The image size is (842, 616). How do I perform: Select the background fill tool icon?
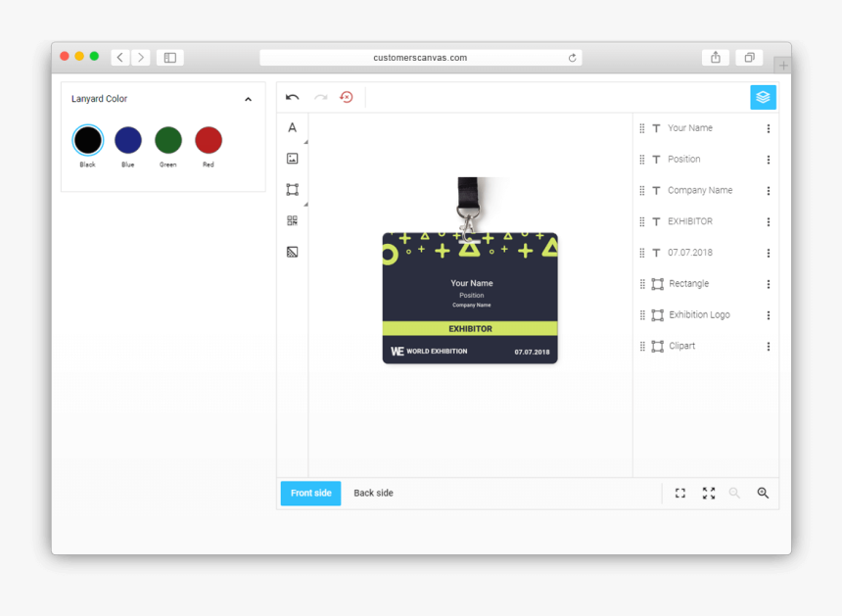coord(292,252)
